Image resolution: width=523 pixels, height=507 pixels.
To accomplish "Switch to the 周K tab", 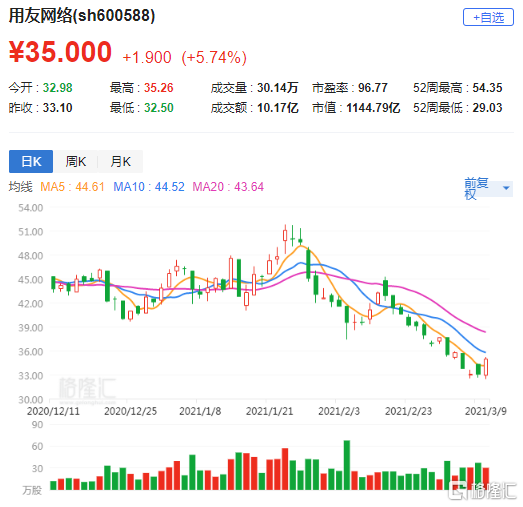I will pyautogui.click(x=76, y=161).
